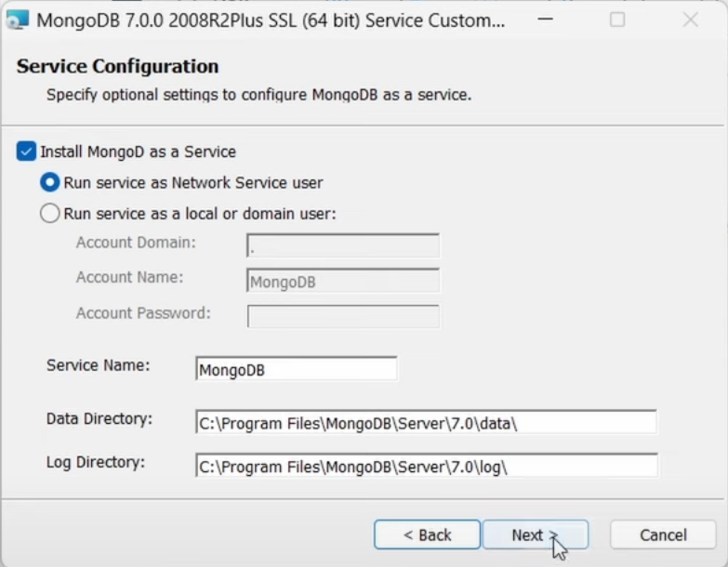Click the MongoDB installer icon in title bar
Image resolution: width=728 pixels, height=567 pixels.
point(18,20)
